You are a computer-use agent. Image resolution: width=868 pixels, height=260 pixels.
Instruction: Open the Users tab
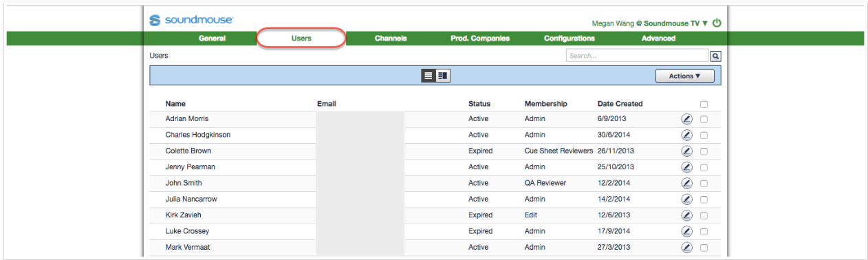pos(301,39)
